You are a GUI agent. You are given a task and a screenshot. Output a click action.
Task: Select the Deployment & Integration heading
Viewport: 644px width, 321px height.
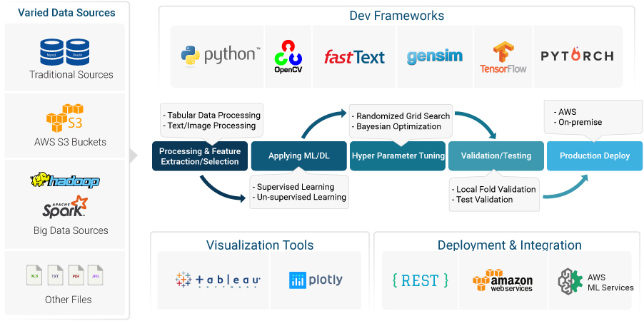(x=509, y=245)
